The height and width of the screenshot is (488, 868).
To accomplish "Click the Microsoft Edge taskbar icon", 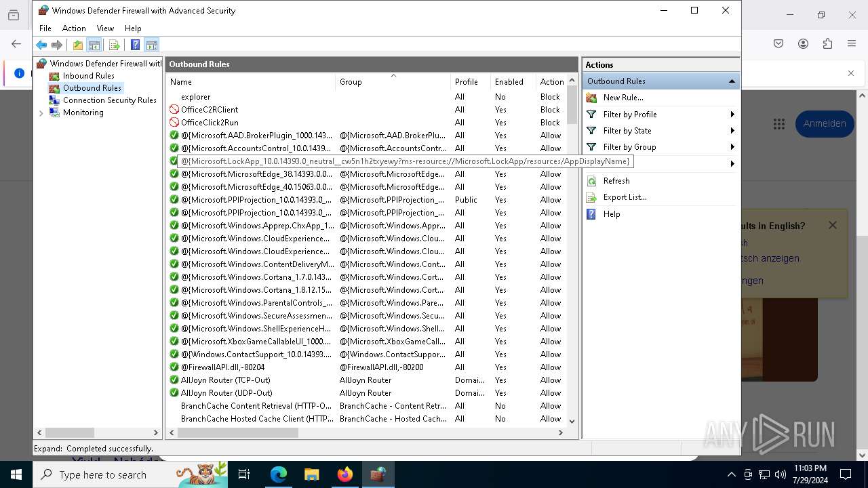I will 279,474.
